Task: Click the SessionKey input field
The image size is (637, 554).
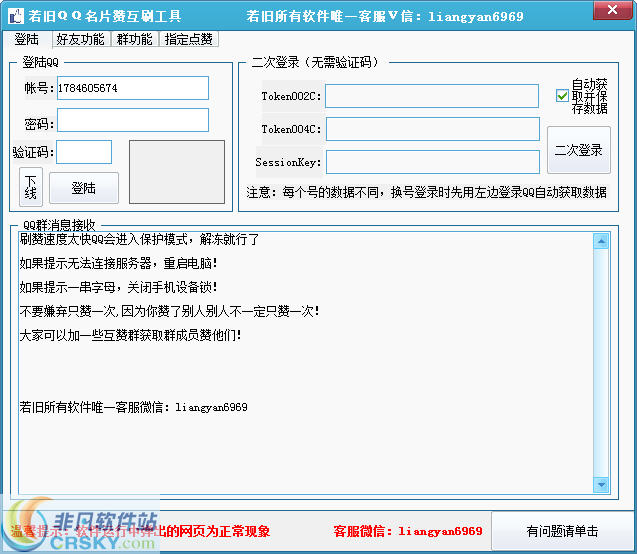Action: point(433,162)
